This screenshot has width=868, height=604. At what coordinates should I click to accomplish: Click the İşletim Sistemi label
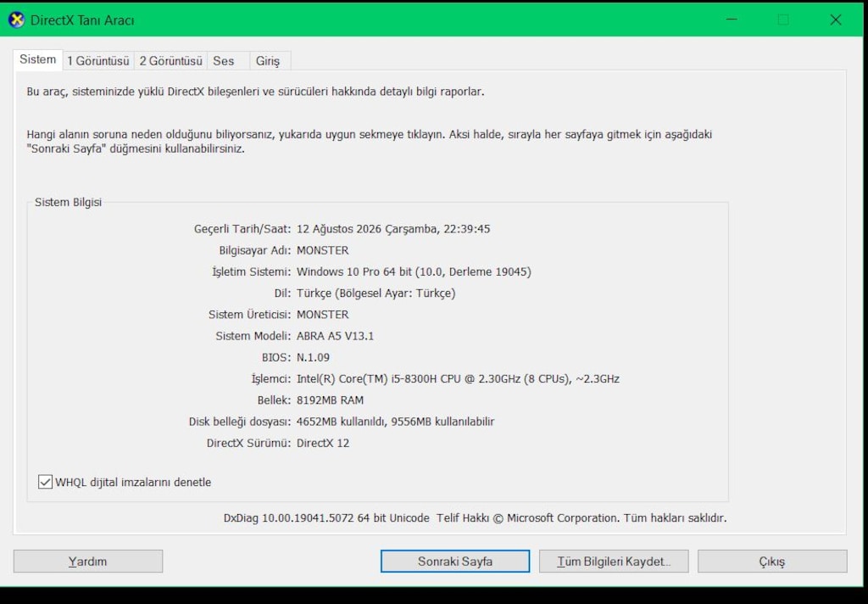coord(251,271)
